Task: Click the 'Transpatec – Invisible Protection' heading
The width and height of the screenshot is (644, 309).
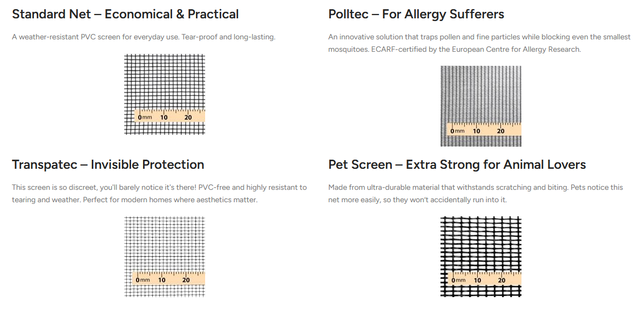Action: click(108, 164)
